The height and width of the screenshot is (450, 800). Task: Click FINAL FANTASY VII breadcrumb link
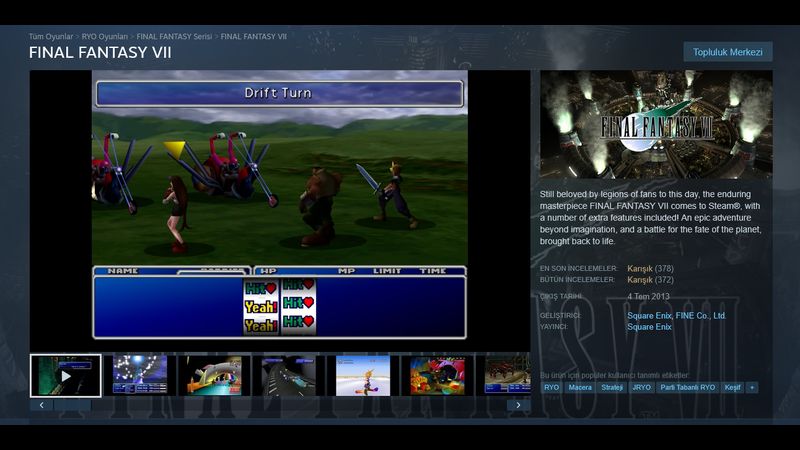[x=254, y=37]
